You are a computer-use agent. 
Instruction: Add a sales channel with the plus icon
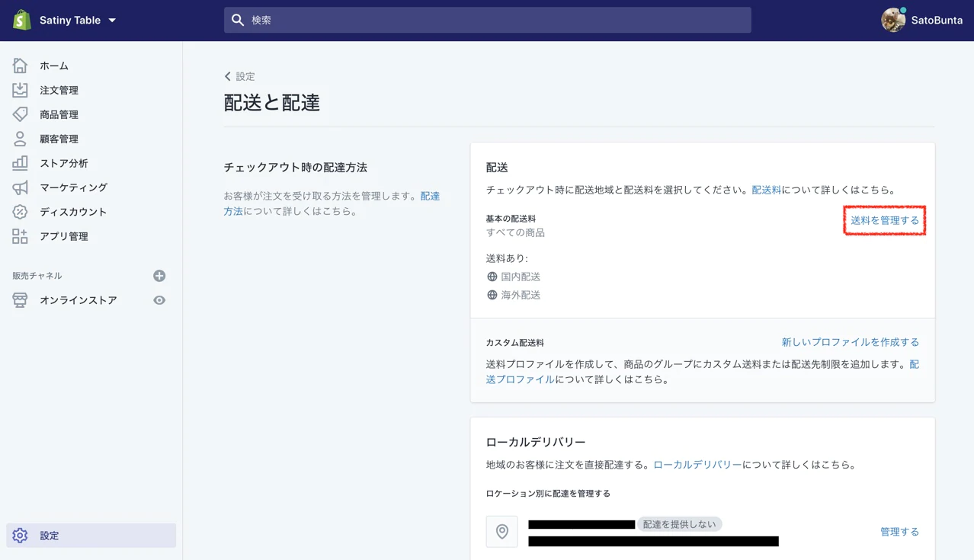pyautogui.click(x=159, y=276)
